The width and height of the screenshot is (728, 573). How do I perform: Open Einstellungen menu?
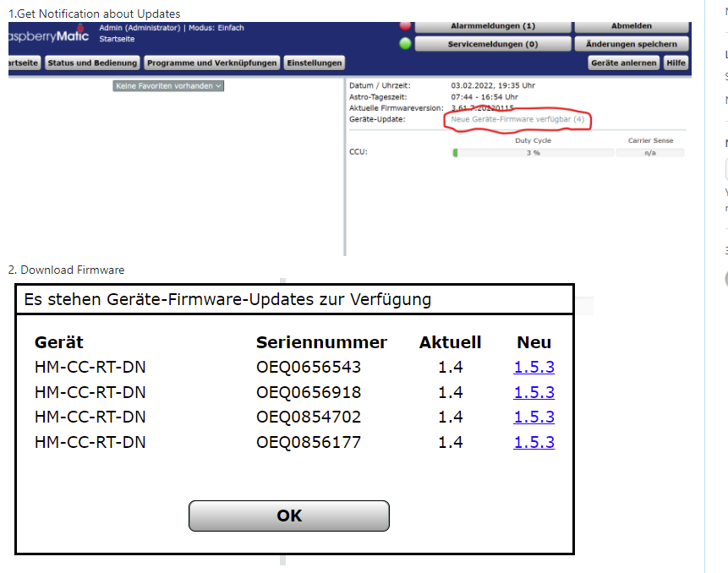pos(315,63)
